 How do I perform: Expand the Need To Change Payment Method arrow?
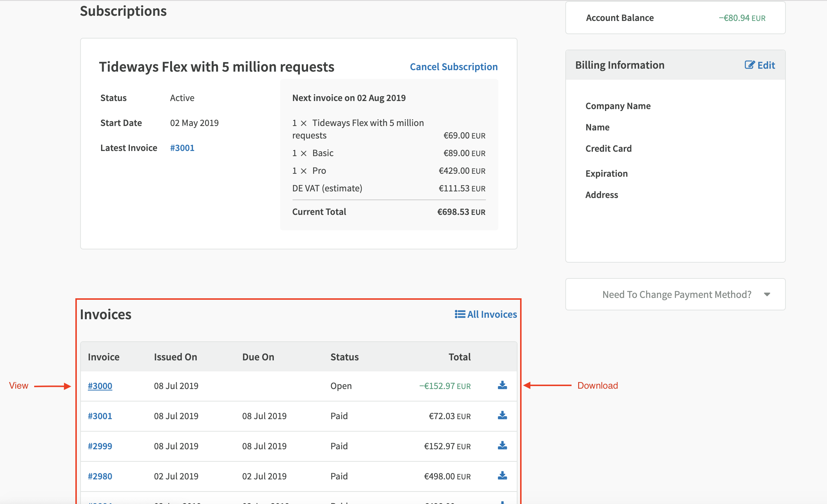coord(767,294)
